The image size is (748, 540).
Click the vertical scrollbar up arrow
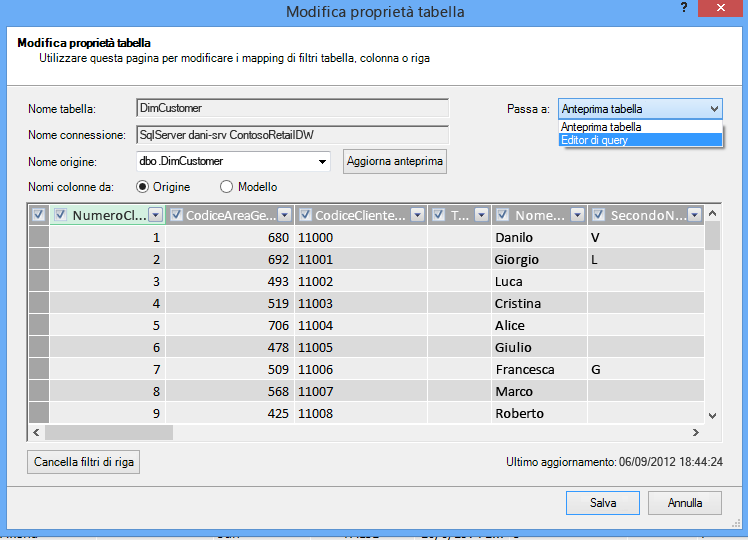click(x=712, y=213)
